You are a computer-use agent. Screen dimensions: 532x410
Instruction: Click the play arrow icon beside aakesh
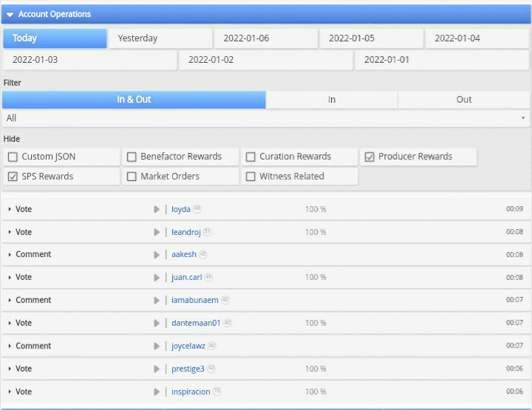pos(157,255)
